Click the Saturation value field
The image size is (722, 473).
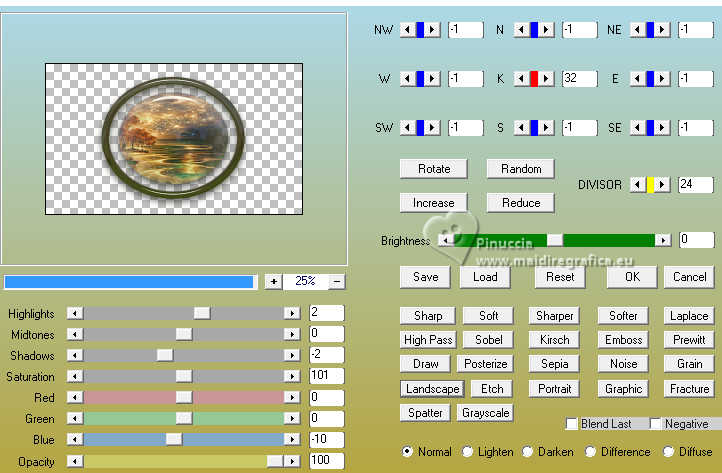326,376
